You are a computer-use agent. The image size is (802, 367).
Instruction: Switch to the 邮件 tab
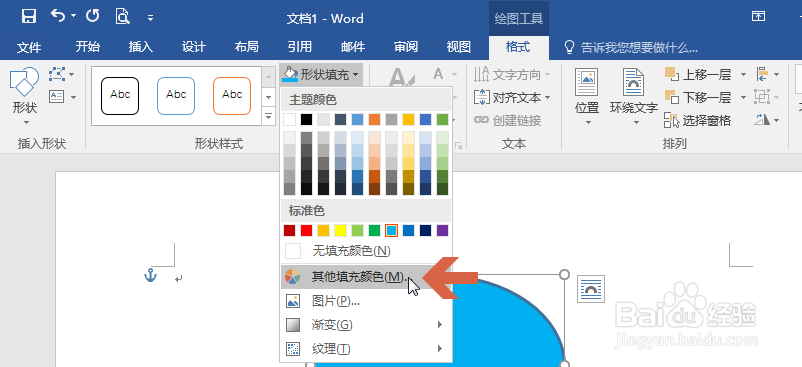pos(353,47)
